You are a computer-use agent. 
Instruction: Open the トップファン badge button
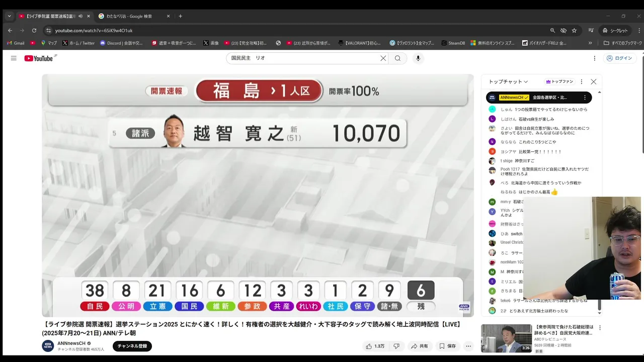tap(559, 81)
